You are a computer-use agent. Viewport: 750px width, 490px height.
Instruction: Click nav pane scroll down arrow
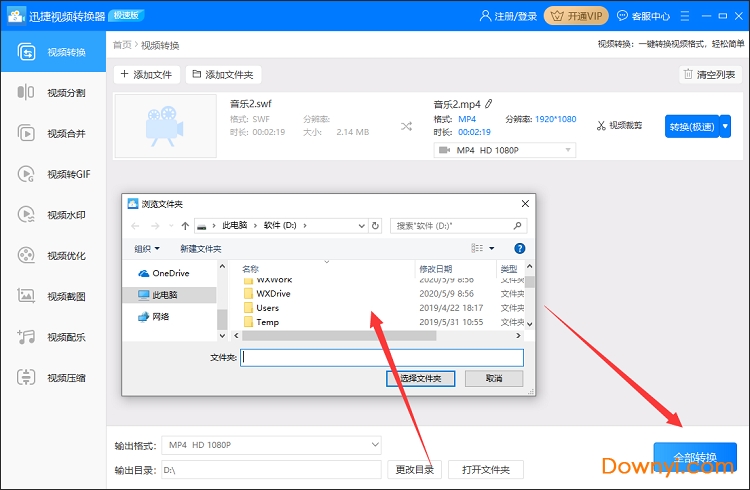tap(222, 335)
